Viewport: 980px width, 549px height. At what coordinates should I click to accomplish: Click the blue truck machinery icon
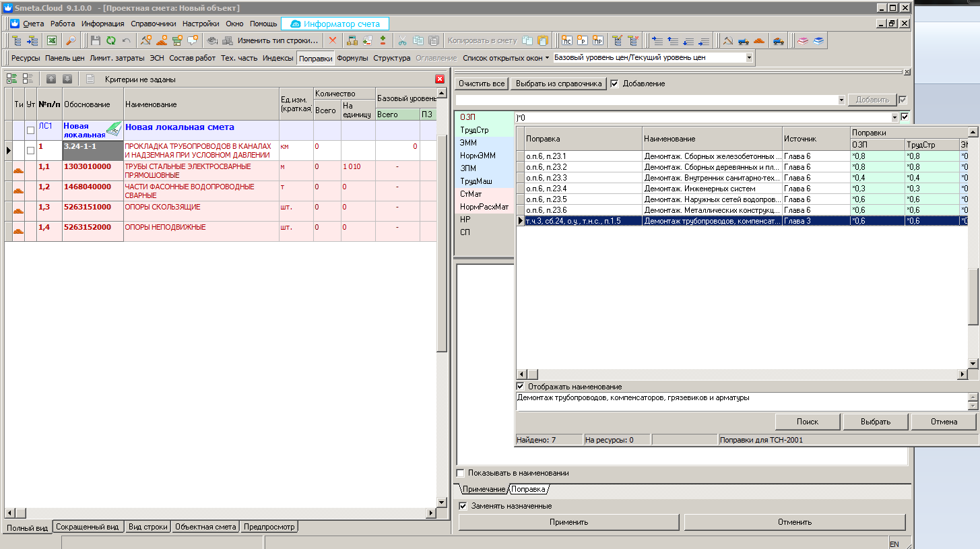pos(744,40)
